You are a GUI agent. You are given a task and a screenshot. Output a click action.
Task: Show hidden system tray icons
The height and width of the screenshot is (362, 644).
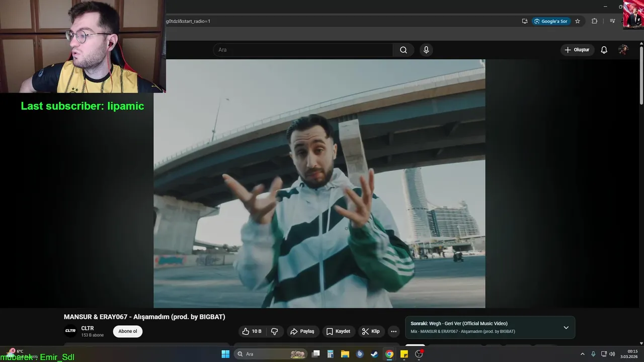583,354
